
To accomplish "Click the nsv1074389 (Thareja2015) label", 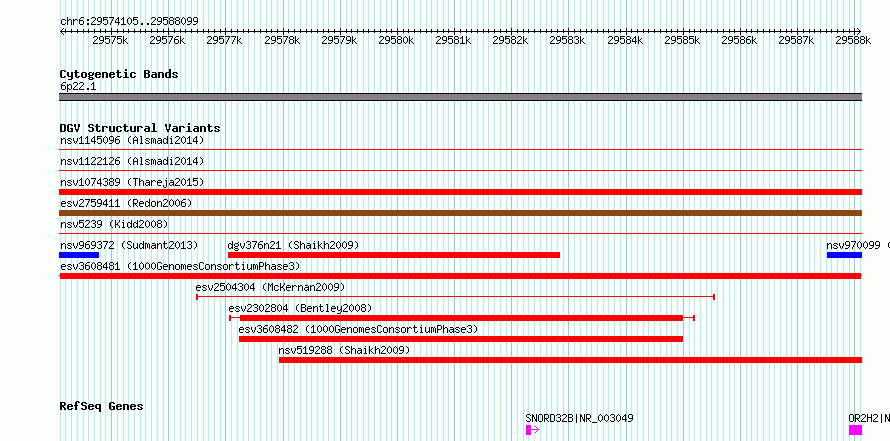I will [x=132, y=182].
